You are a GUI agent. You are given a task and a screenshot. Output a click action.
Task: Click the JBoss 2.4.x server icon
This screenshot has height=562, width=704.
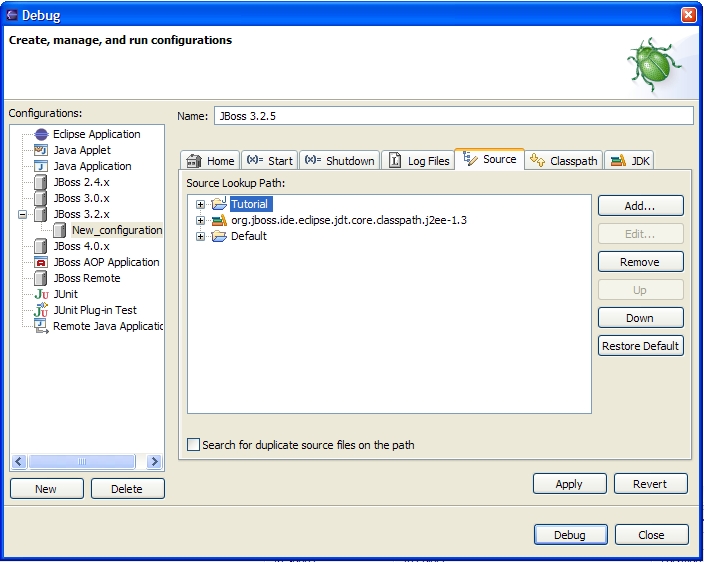pos(41,182)
